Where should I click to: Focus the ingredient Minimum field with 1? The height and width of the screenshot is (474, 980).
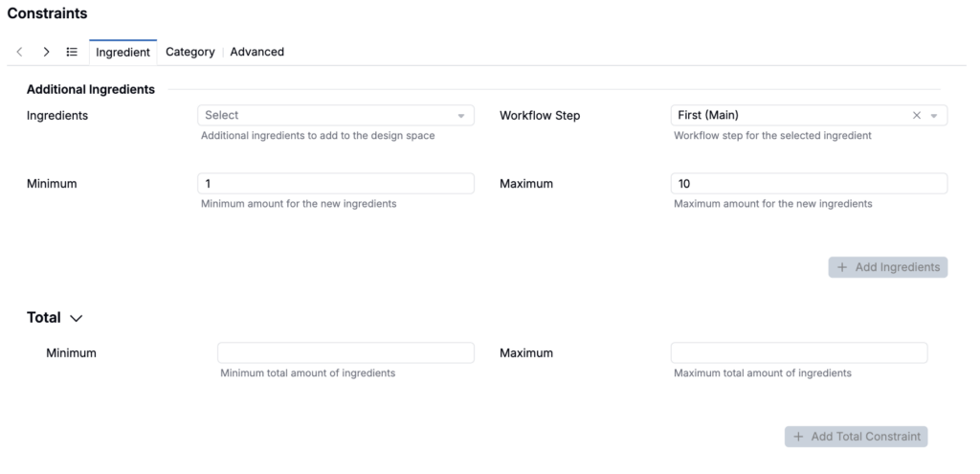click(x=336, y=184)
